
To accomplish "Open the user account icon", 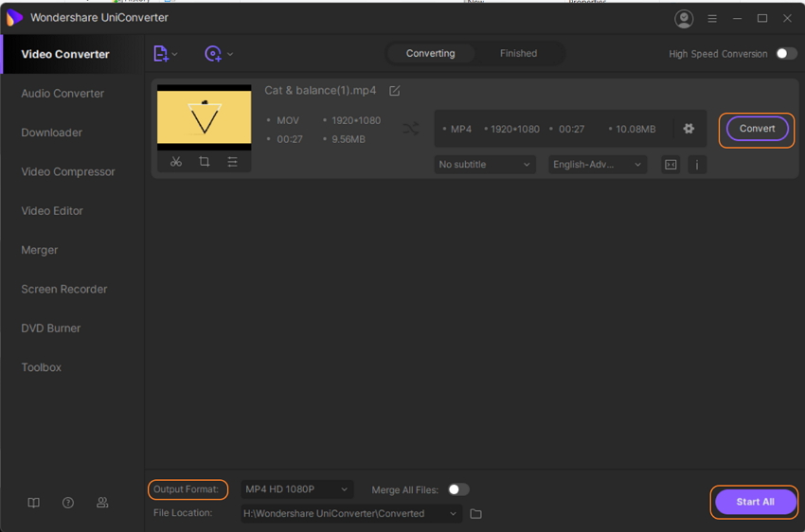I will click(684, 19).
